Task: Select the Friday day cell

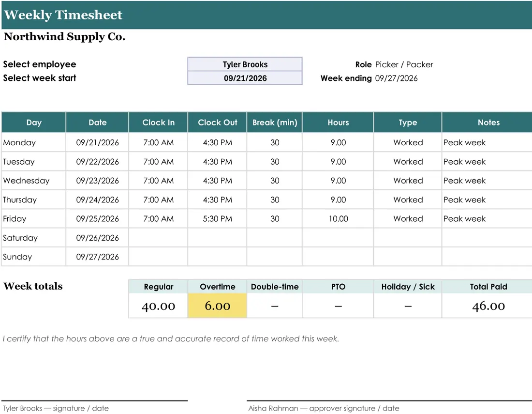Action: (33, 218)
